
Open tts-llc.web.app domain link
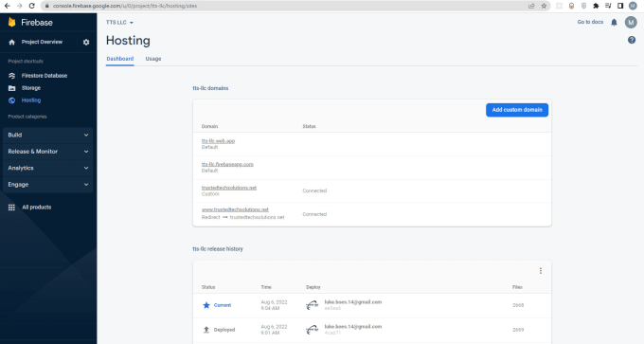(218, 141)
